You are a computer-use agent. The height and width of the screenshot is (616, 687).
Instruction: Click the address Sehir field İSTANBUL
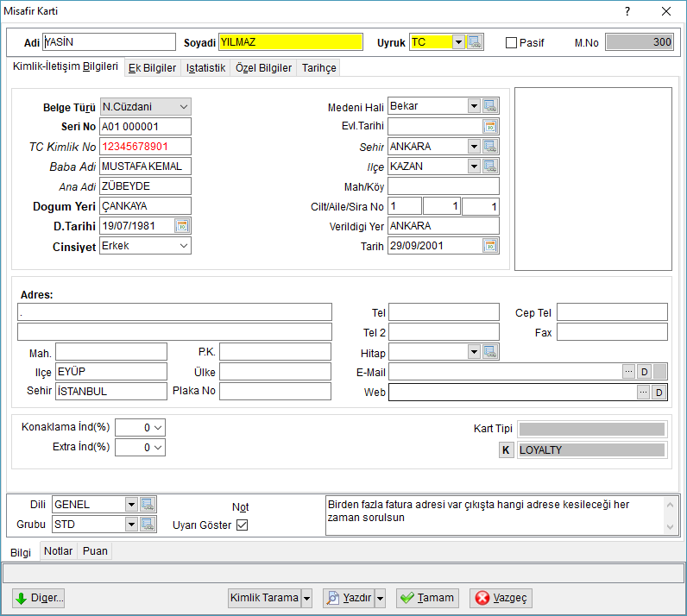click(111, 391)
